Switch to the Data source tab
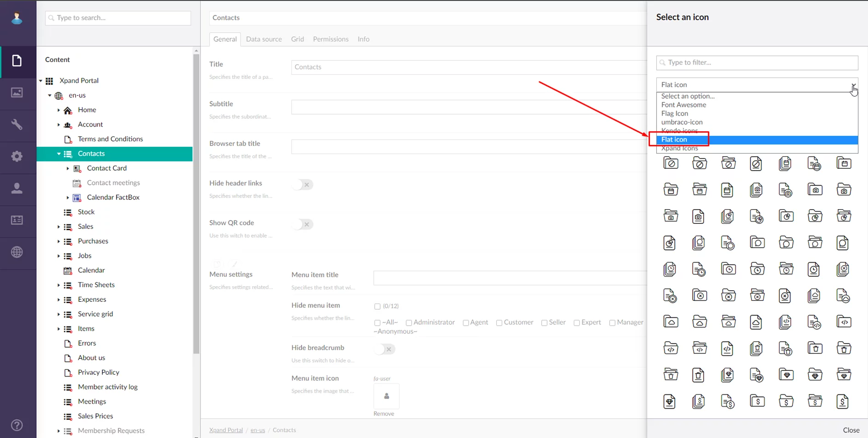This screenshot has height=438, width=868. point(263,39)
